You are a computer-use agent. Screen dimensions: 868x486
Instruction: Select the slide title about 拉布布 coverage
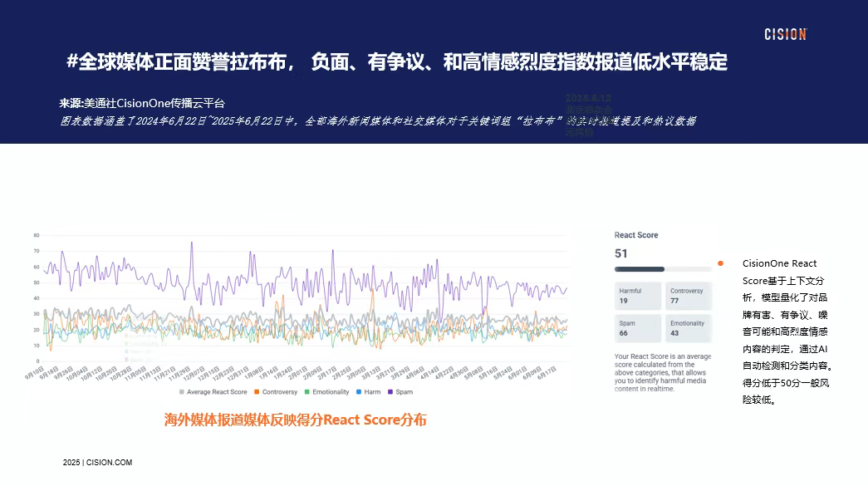coord(399,61)
